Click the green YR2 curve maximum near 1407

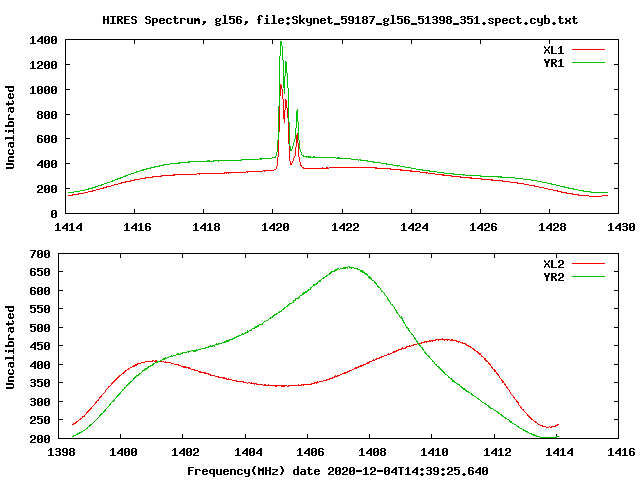coord(348,267)
